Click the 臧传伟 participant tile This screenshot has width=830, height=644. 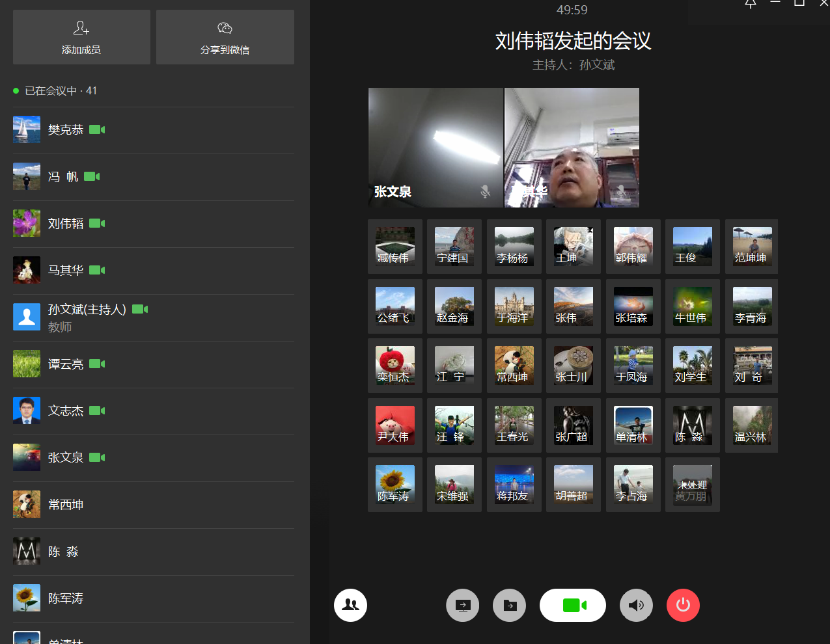[394, 247]
